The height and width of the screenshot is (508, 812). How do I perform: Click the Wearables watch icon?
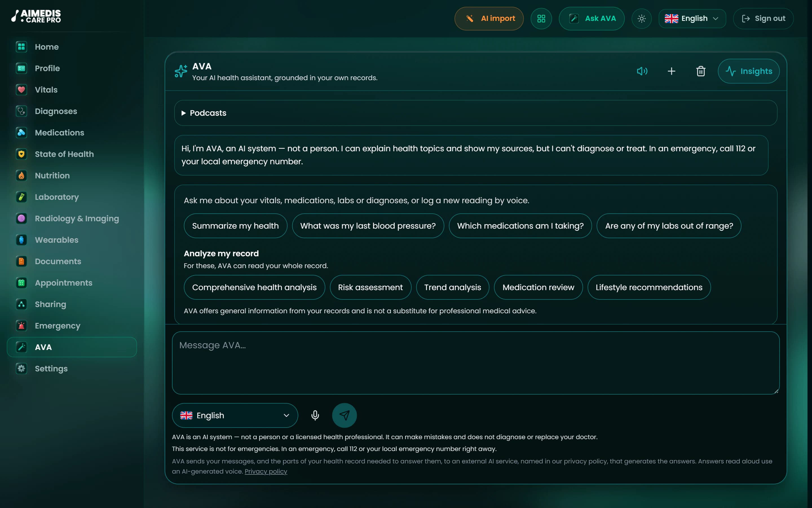21,240
